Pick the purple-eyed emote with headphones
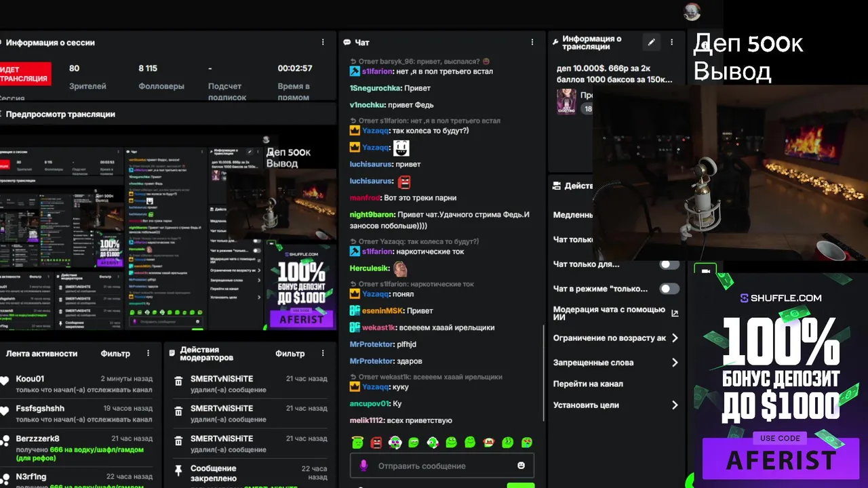The width and height of the screenshot is (868, 488). coord(395,443)
